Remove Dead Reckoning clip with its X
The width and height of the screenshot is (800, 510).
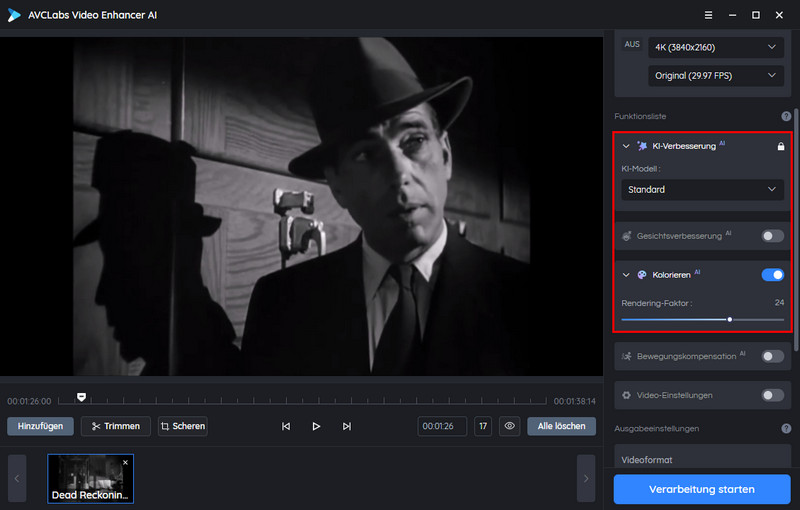126,463
